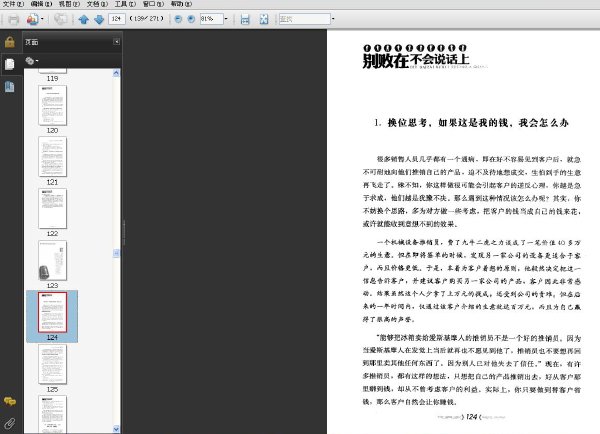Go to previous page with up arrow
Image resolution: width=600 pixels, height=434 pixels.
coord(83,19)
